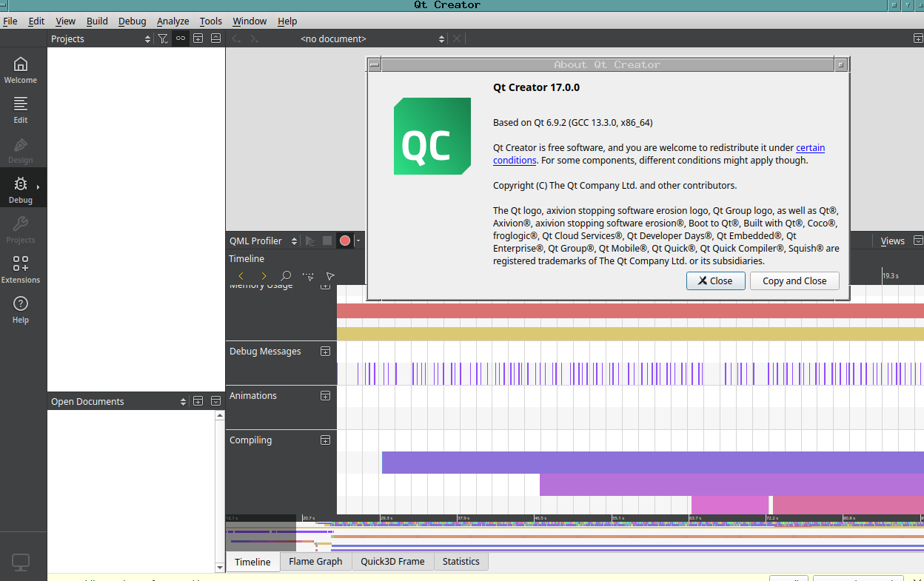Open the Extensions mode
Viewport: 924px width, 581px height.
coord(21,270)
